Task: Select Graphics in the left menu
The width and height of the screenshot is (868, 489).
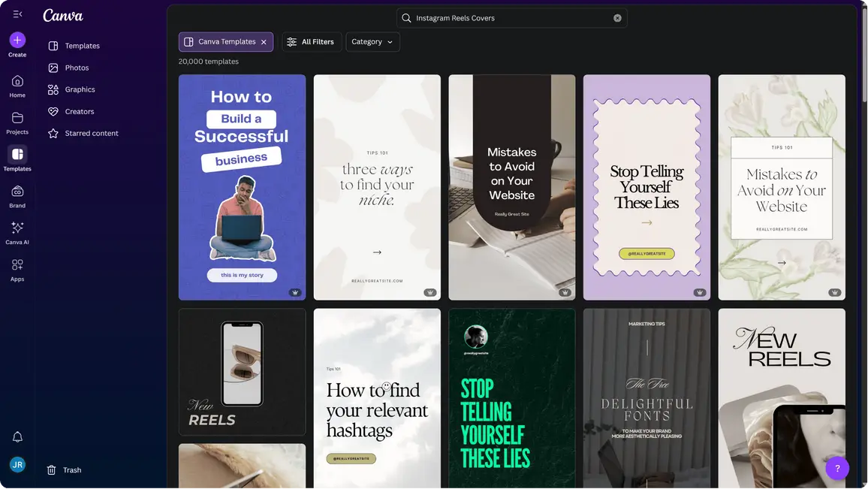Action: pos(80,89)
